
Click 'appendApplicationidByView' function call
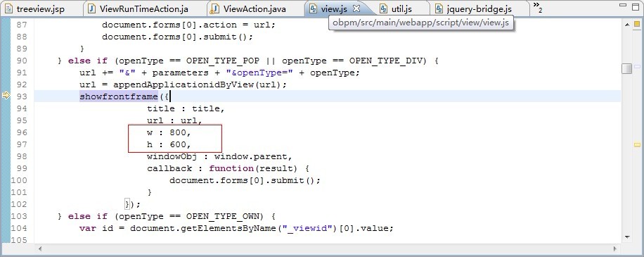pyautogui.click(x=183, y=84)
